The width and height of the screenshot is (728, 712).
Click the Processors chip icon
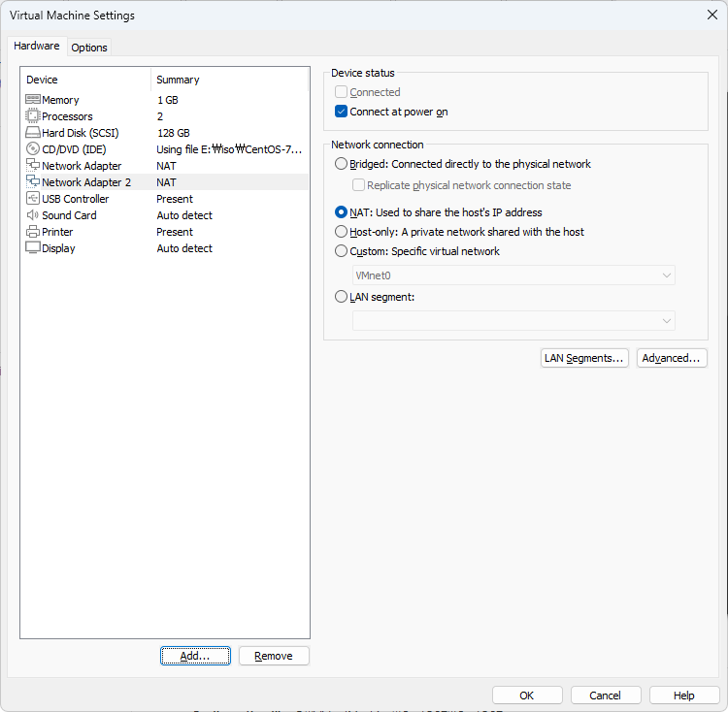coord(32,115)
